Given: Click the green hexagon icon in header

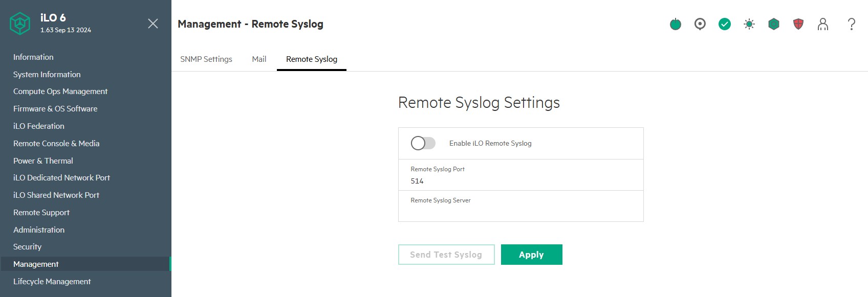Looking at the screenshot, I should 774,24.
